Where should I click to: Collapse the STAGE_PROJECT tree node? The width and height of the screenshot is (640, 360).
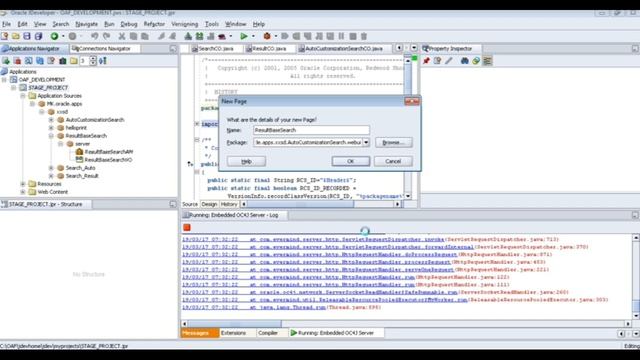pyautogui.click(x=13, y=88)
